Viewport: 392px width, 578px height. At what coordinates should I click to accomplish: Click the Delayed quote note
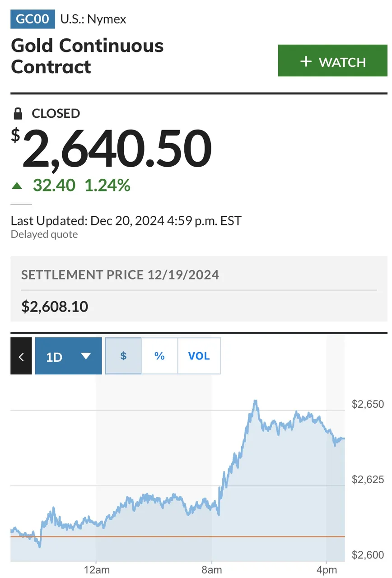[x=44, y=234]
